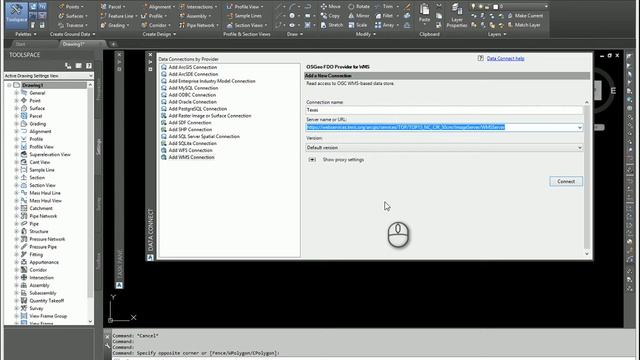Click the Profile View ribbon tool
Screen dimensions: 640x360
(245, 7)
